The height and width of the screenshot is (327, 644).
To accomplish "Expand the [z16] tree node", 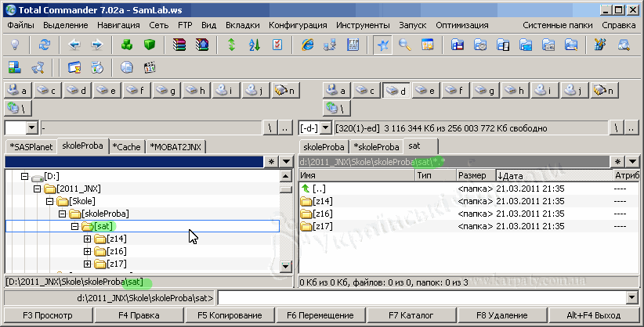I will tap(87, 251).
